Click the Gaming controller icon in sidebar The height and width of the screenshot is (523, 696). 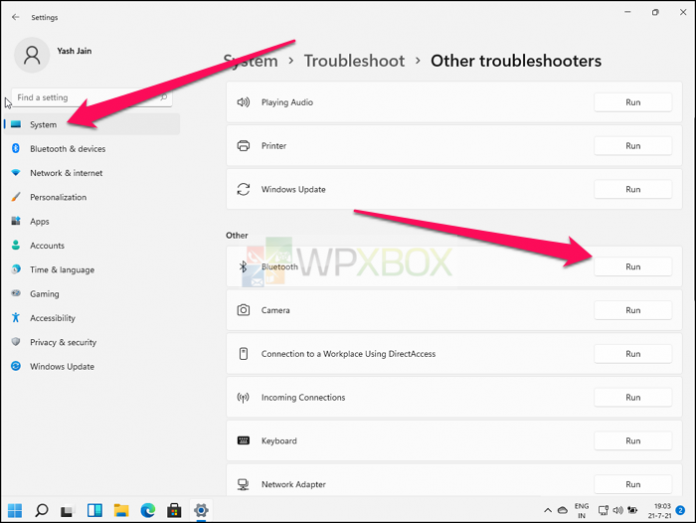point(16,293)
